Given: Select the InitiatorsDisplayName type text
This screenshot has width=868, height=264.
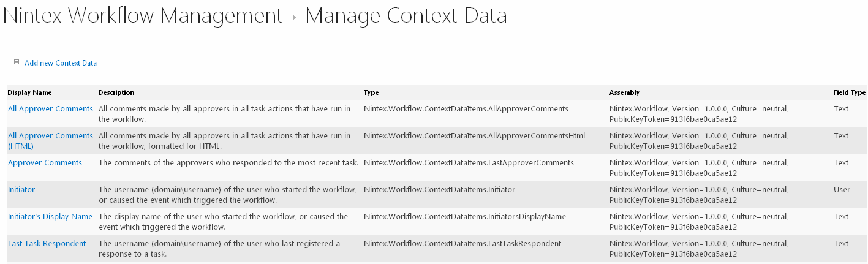Looking at the screenshot, I should pos(464,217).
